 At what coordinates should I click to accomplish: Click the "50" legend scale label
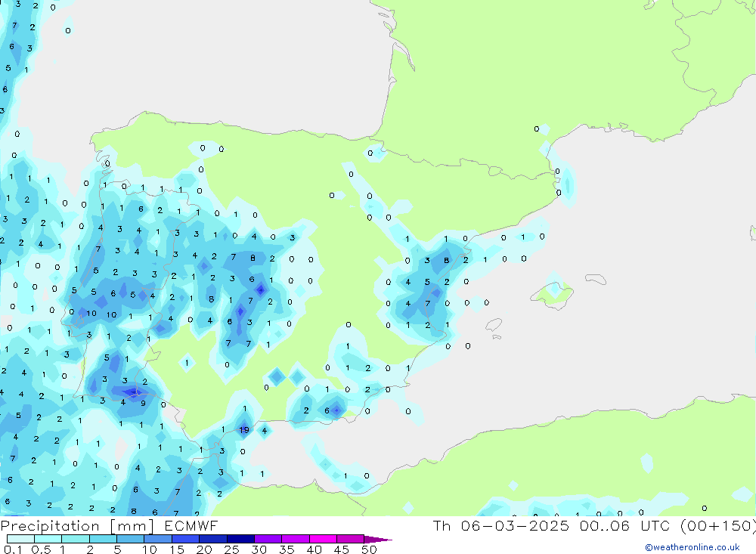click(370, 549)
